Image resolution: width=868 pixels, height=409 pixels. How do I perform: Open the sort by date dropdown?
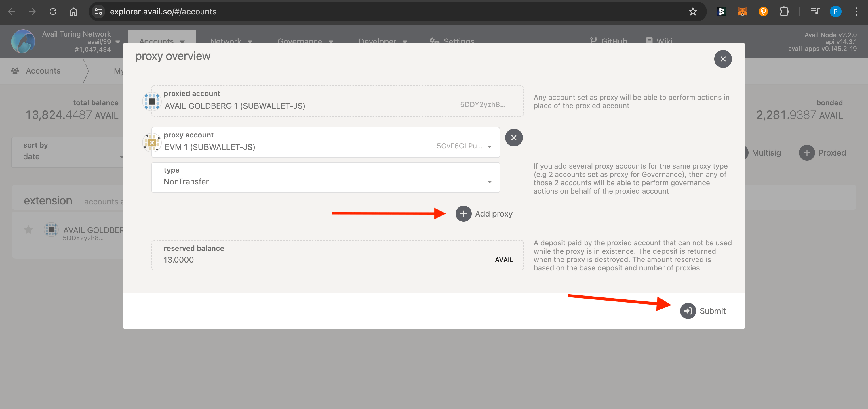(x=122, y=156)
